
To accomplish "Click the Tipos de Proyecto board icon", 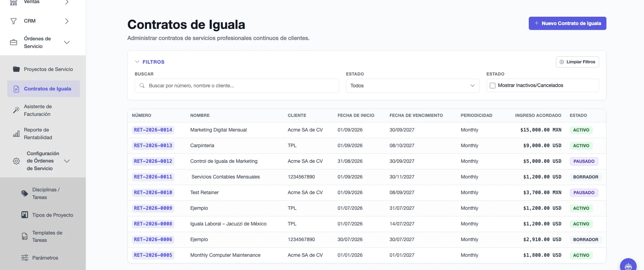I will (25, 215).
